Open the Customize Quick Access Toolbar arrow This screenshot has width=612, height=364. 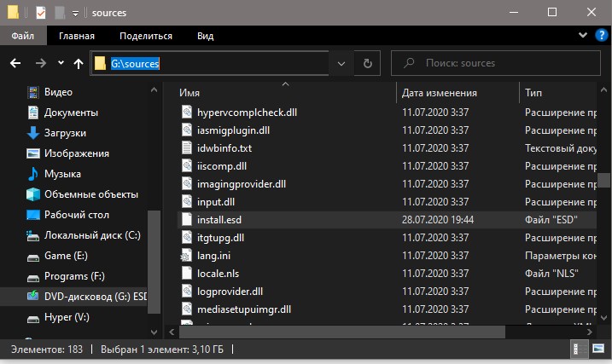click(76, 14)
